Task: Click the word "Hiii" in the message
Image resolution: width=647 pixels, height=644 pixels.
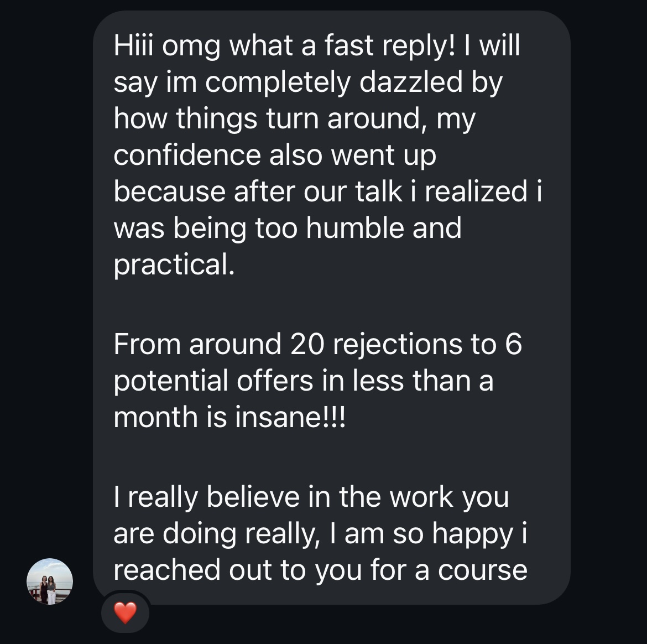Action: 134,45
